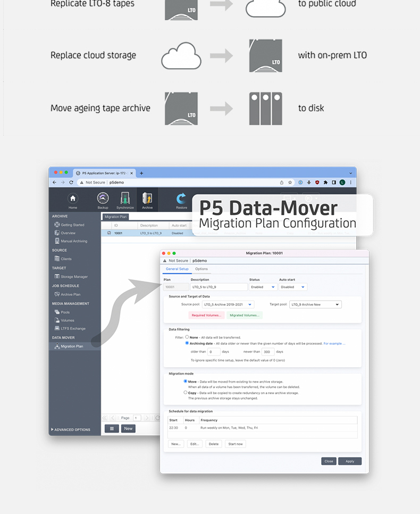The width and height of the screenshot is (420, 514).
Task: Open the 'For example ...' link
Action: (334, 344)
